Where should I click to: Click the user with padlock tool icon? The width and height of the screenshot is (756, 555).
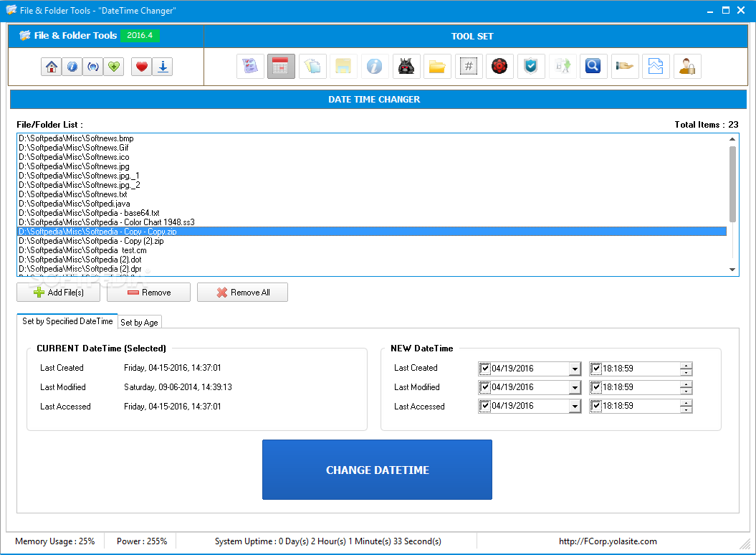tap(687, 66)
